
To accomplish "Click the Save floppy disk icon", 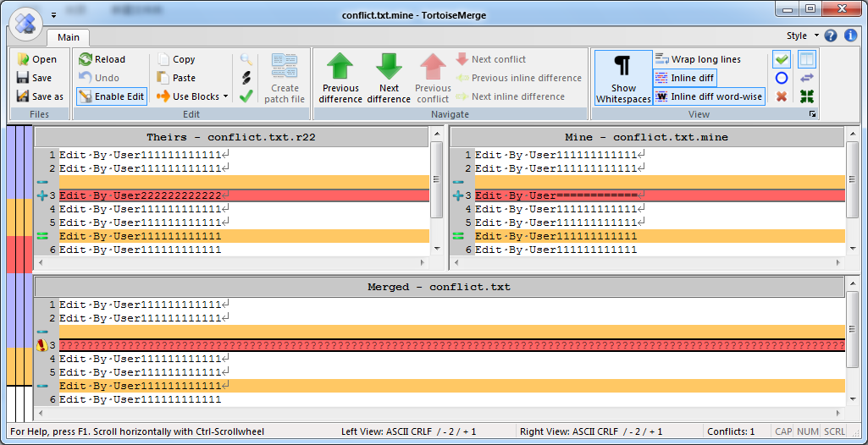I will [x=23, y=78].
